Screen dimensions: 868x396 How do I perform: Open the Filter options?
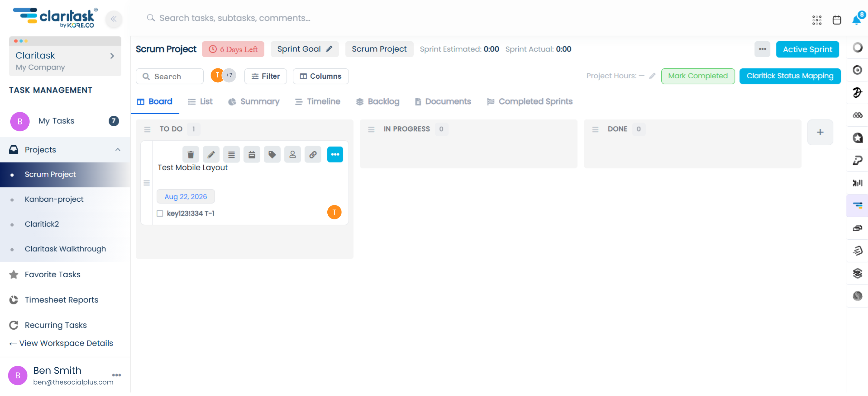click(x=265, y=76)
